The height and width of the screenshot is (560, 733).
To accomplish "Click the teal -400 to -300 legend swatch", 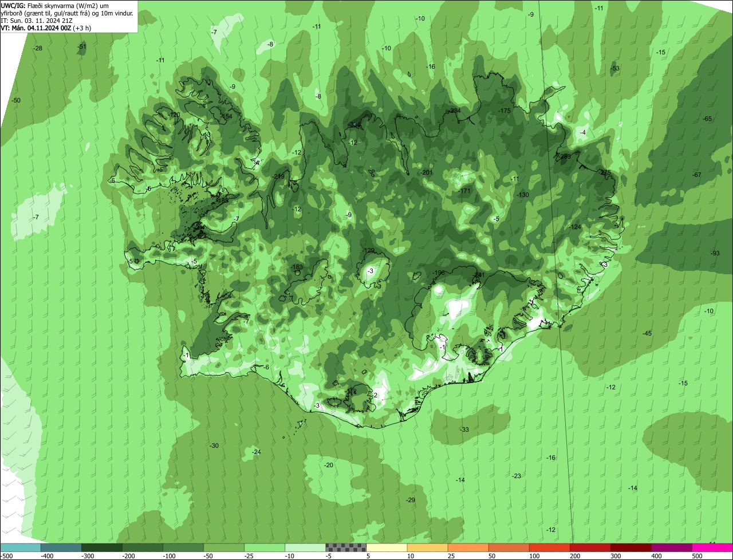I will (x=61, y=547).
